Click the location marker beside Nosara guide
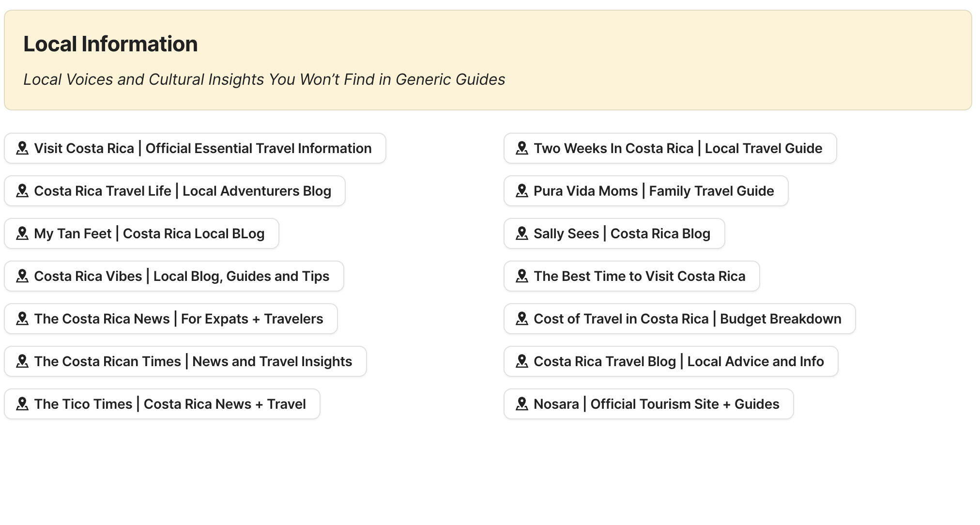This screenshot has height=525, width=980. pos(522,404)
